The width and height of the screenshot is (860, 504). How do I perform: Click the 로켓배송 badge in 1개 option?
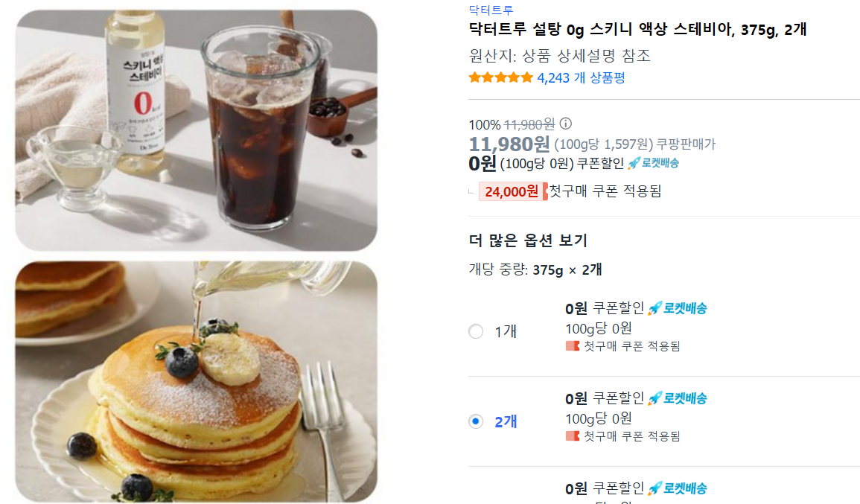coord(678,308)
